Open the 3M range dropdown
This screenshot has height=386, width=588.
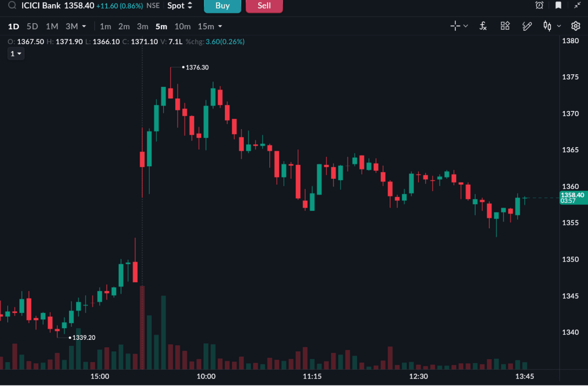[x=76, y=26]
